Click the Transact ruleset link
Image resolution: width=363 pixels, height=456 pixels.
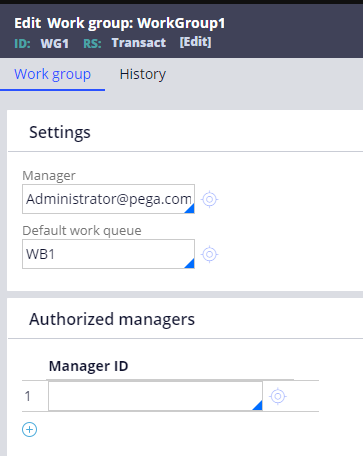tap(139, 43)
